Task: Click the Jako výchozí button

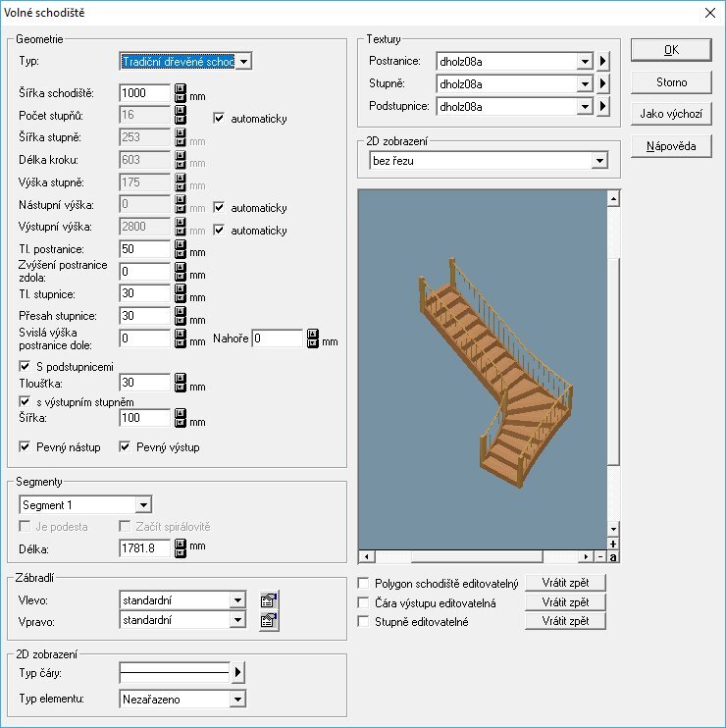Action: tap(671, 114)
